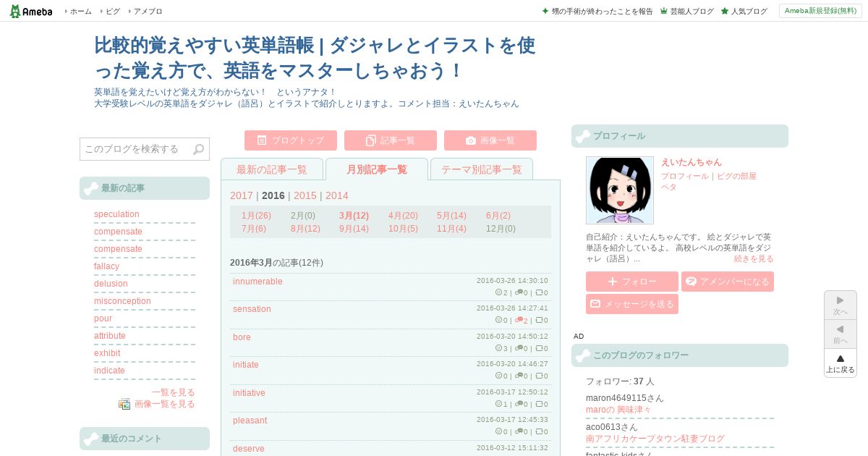Click the search magnifier icon

click(x=199, y=149)
